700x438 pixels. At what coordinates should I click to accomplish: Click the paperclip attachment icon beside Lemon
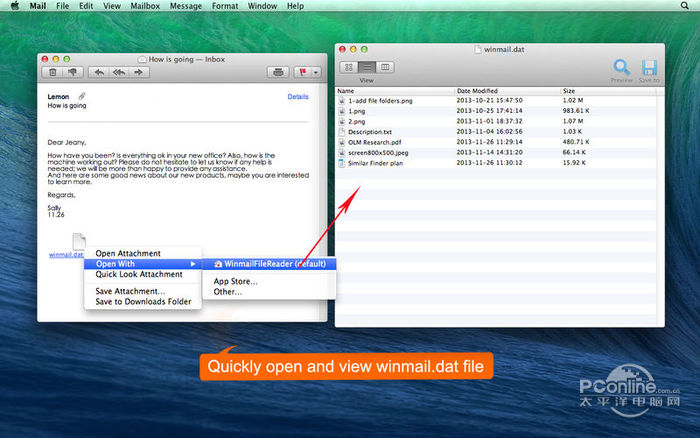[x=82, y=96]
